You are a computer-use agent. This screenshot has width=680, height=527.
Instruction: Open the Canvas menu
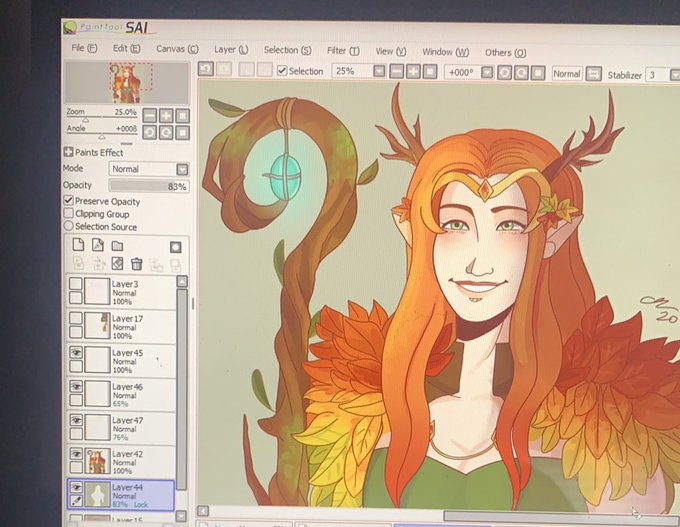[177, 49]
